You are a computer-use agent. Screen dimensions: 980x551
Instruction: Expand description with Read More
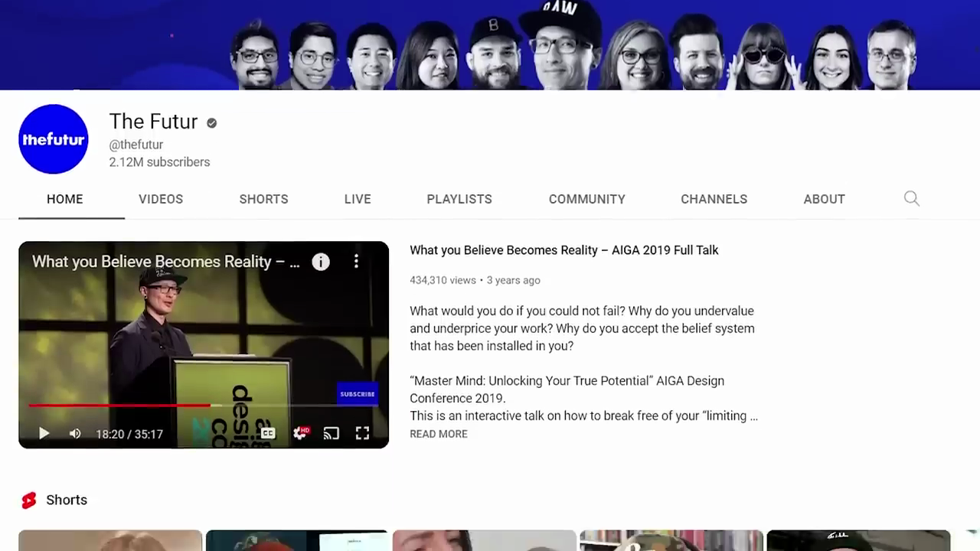pos(439,434)
